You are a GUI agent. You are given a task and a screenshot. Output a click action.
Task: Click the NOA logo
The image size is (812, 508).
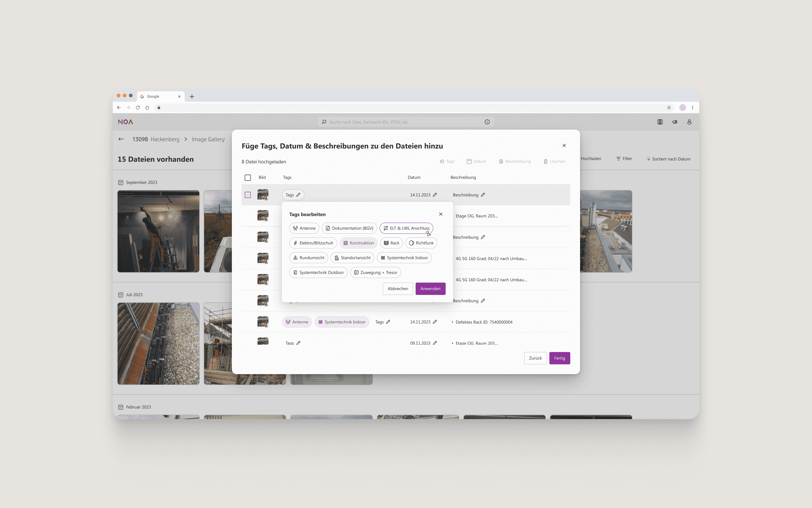point(126,122)
